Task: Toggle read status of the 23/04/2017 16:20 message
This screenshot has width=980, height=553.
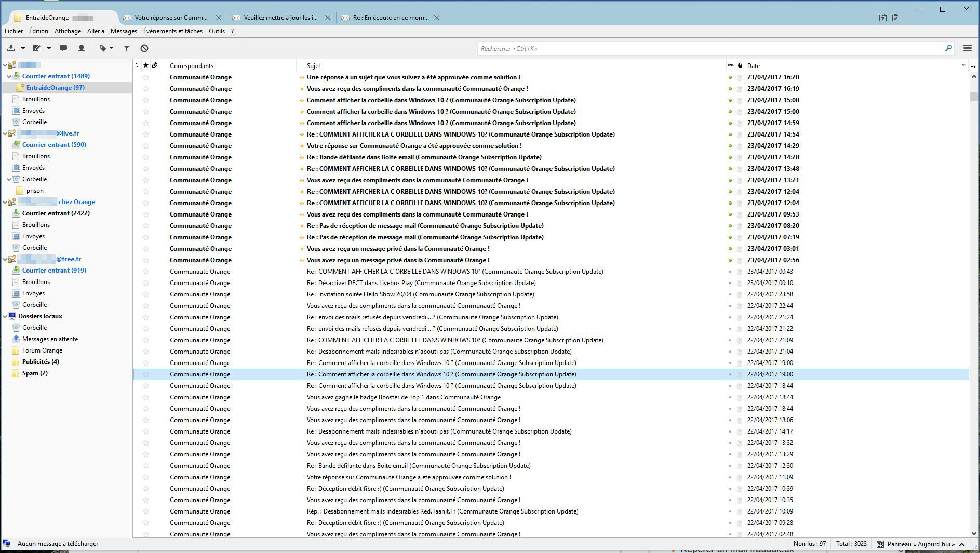Action: [730, 77]
